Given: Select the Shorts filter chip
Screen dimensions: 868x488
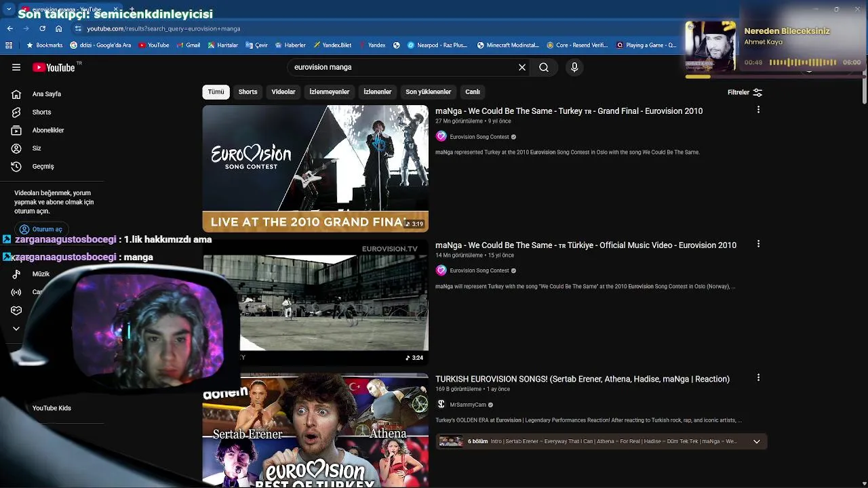Looking at the screenshot, I should click(x=248, y=91).
